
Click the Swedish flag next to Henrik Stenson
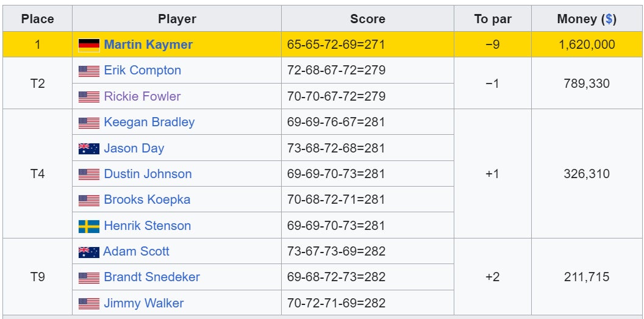point(89,226)
